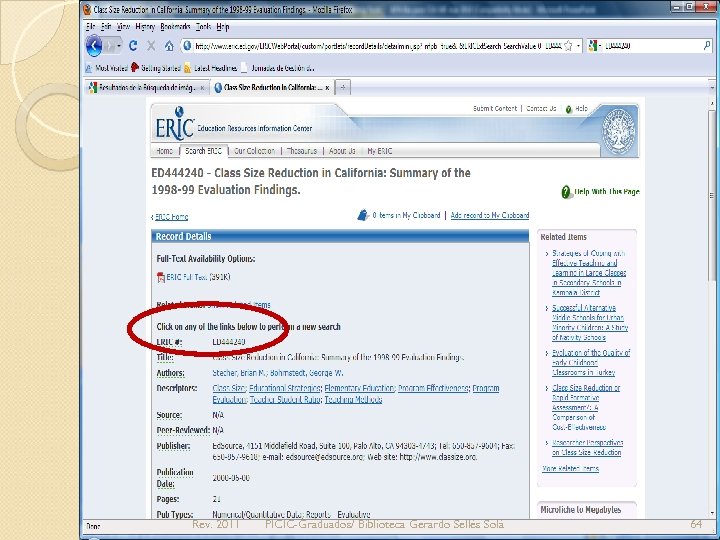Click the Latest Headlines feed bookmark

coord(210,68)
